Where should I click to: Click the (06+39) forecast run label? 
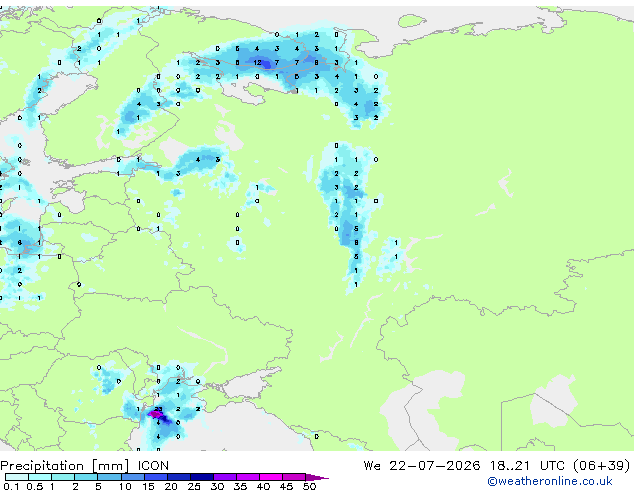pyautogui.click(x=601, y=466)
